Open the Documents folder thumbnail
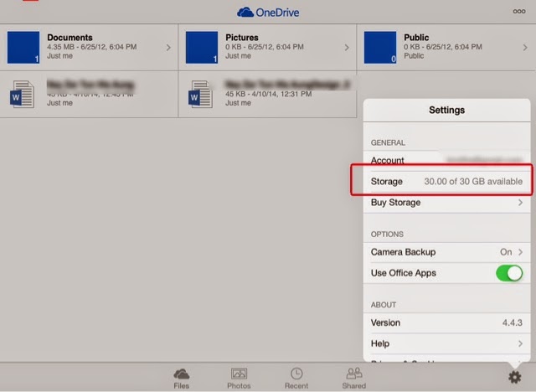Viewport: 536px width, 392px height. [23, 47]
